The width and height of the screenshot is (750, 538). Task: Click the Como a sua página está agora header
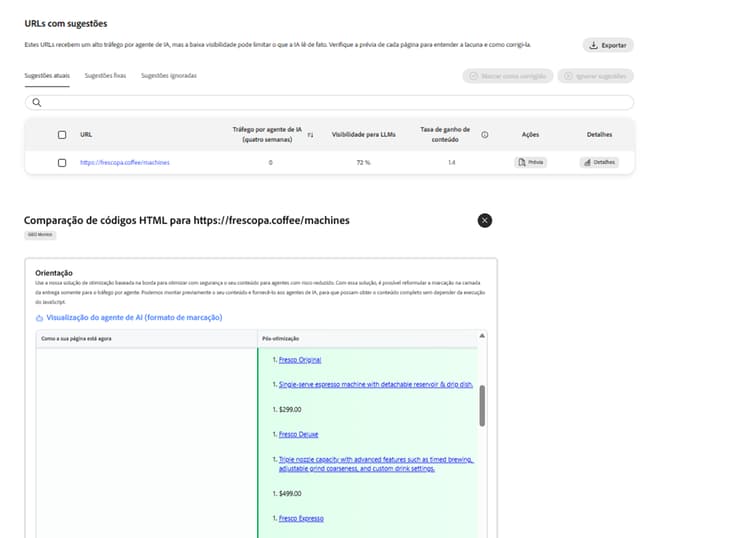click(77, 339)
